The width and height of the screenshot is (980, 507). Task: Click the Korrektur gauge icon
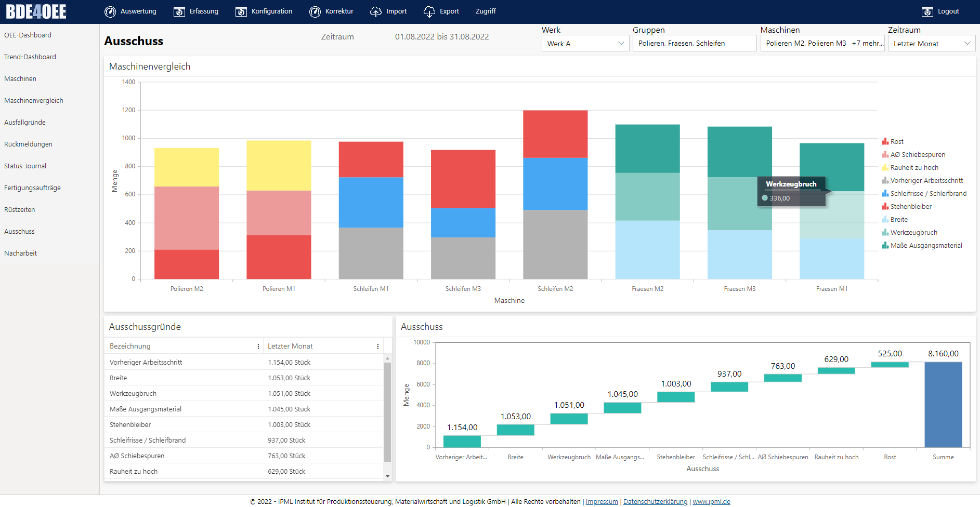click(x=315, y=11)
